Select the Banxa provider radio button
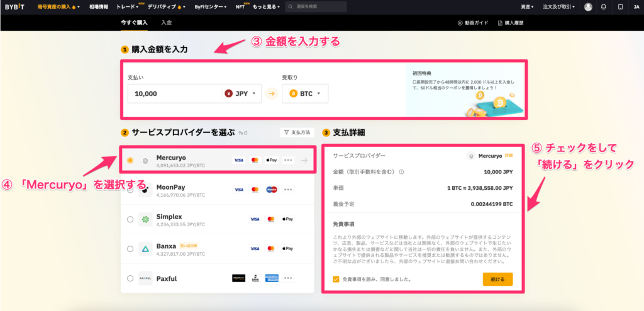This screenshot has width=644, height=311. coord(130,249)
